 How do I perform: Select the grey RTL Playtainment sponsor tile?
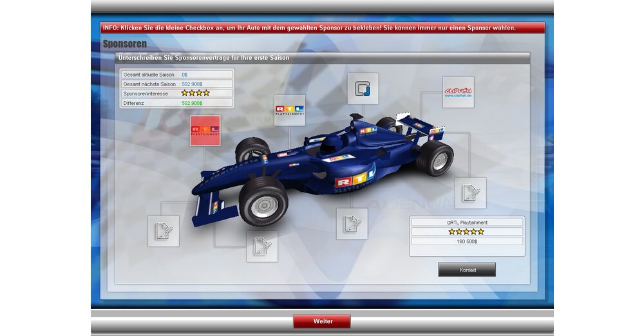(290, 110)
